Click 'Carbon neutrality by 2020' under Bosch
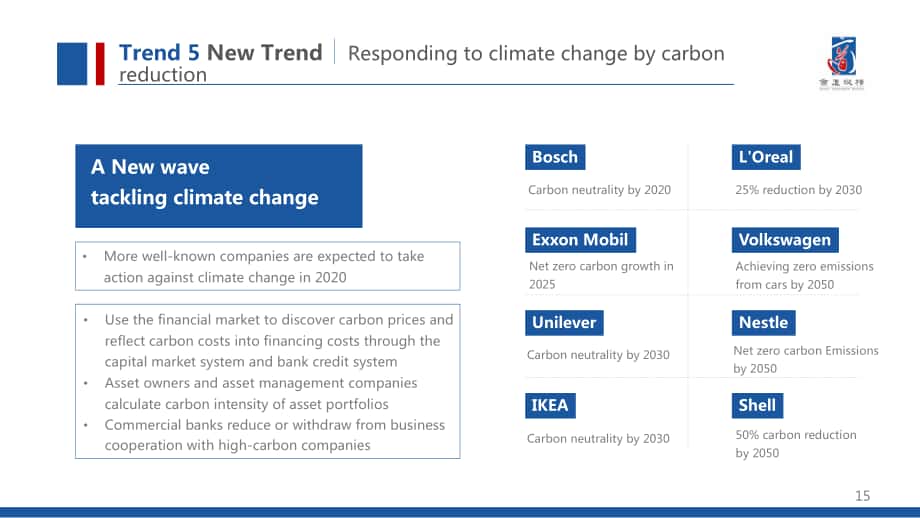Image resolution: width=920 pixels, height=518 pixels. click(x=599, y=190)
